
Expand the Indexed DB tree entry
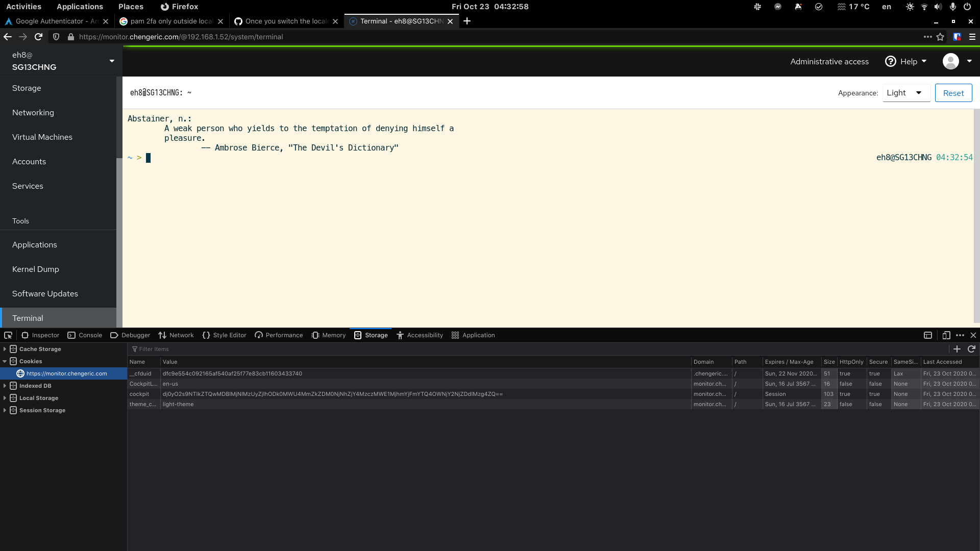pos(5,386)
